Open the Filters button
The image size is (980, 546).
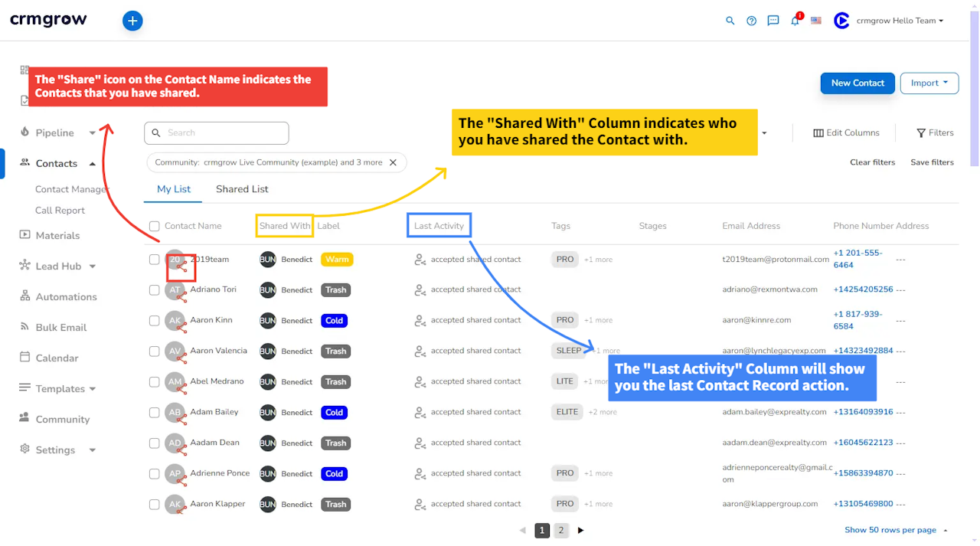(x=935, y=132)
